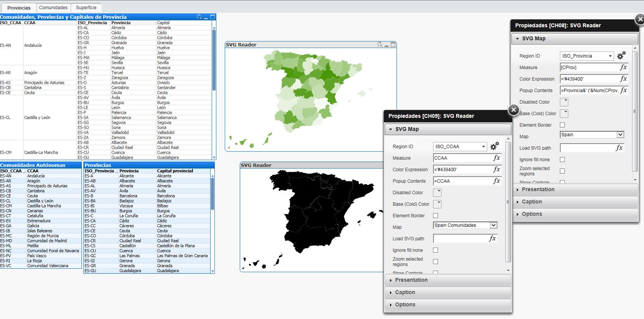Switch to the Superficie sheet tab
644x319 pixels.
(86, 8)
